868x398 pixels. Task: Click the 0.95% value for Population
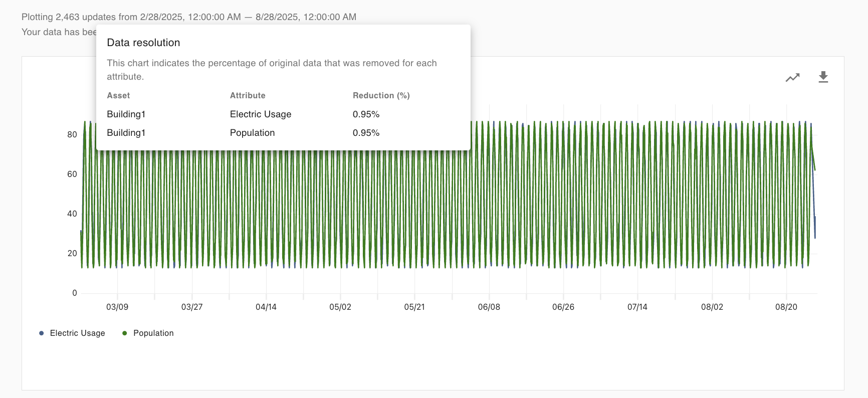[366, 133]
